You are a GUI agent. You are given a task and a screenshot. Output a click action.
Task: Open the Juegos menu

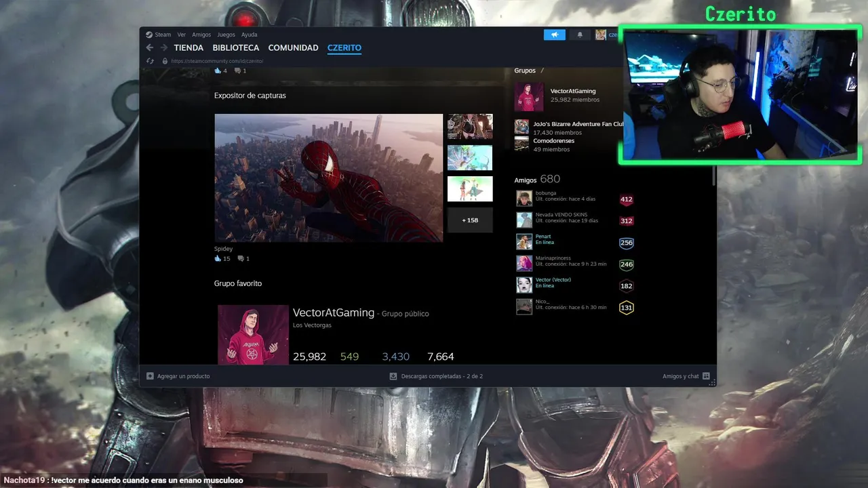click(x=226, y=35)
